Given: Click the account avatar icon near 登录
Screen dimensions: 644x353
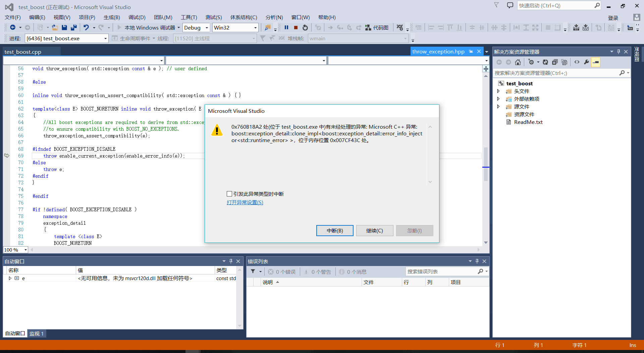Looking at the screenshot, I should tap(636, 17).
